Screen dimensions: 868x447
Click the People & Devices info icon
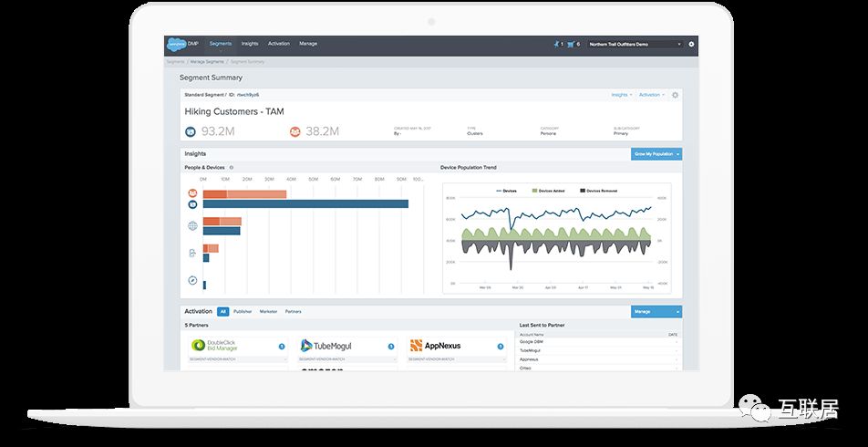point(232,167)
